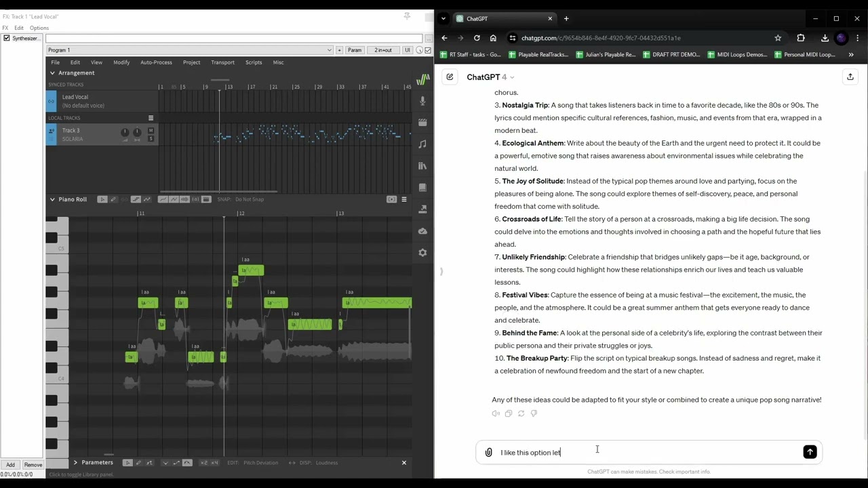This screenshot has width=868, height=488.
Task: Click the ChatGPT new chat compose icon
Action: pos(450,77)
